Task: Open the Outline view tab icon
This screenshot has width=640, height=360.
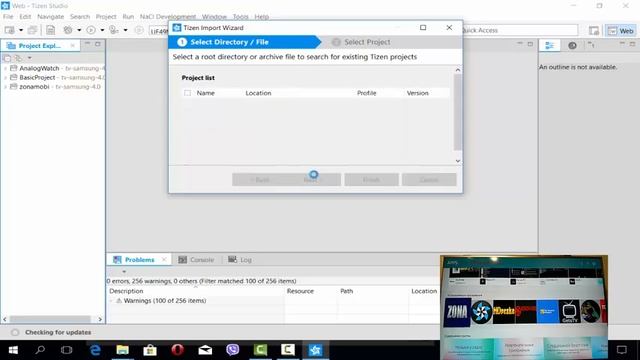Action: (x=550, y=46)
